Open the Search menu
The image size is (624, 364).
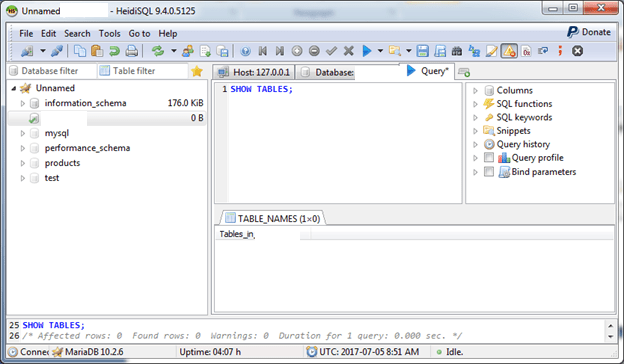tap(77, 33)
